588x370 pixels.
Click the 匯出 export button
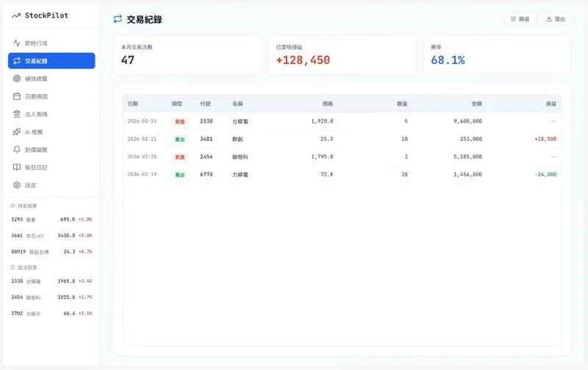point(556,19)
